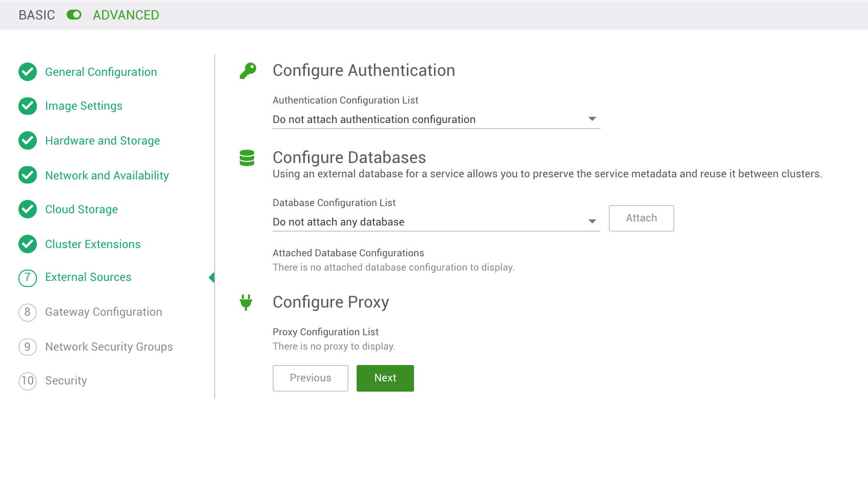Click the checkmark icon beside Cloud Storage
868x488 pixels.
[27, 209]
